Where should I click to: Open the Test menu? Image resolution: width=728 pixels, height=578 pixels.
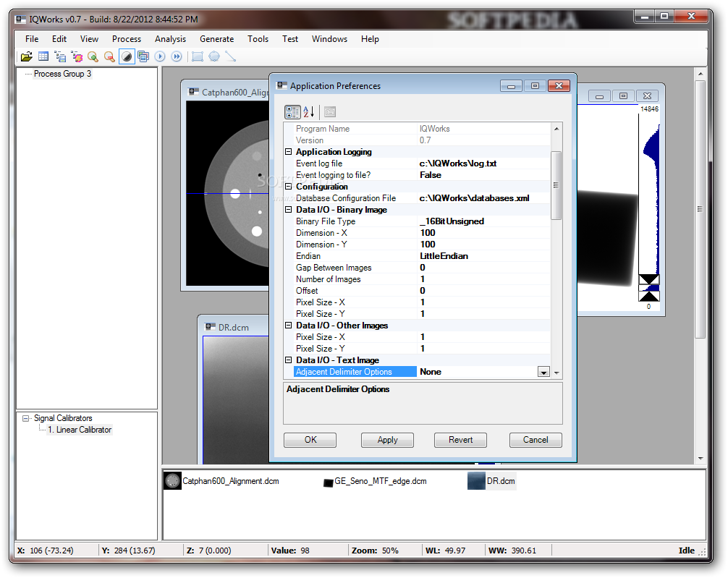pos(290,39)
